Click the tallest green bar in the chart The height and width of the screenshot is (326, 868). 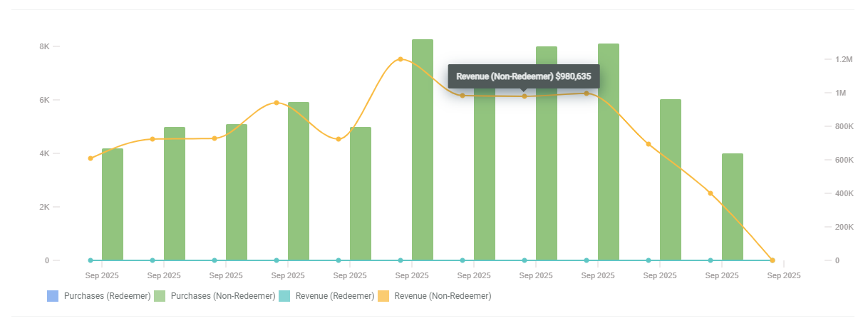pos(423,150)
